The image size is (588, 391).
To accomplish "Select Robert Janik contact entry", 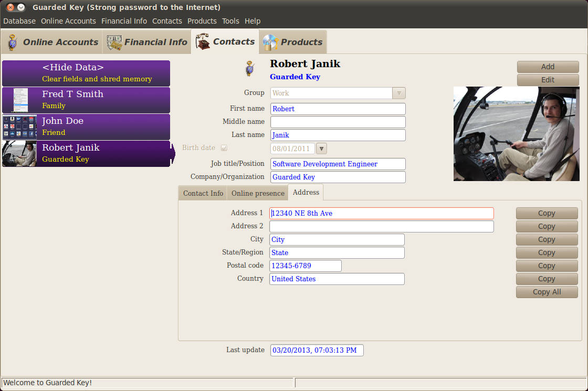I will [x=86, y=154].
